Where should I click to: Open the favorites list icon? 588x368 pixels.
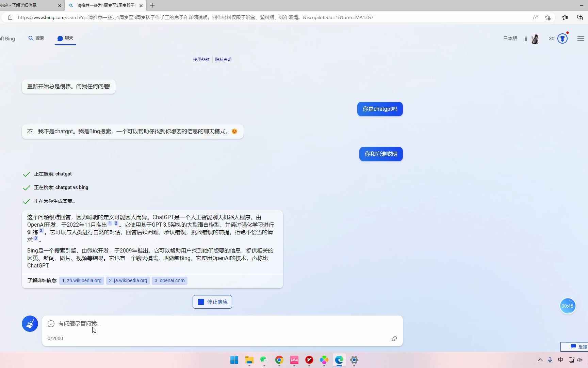click(565, 17)
